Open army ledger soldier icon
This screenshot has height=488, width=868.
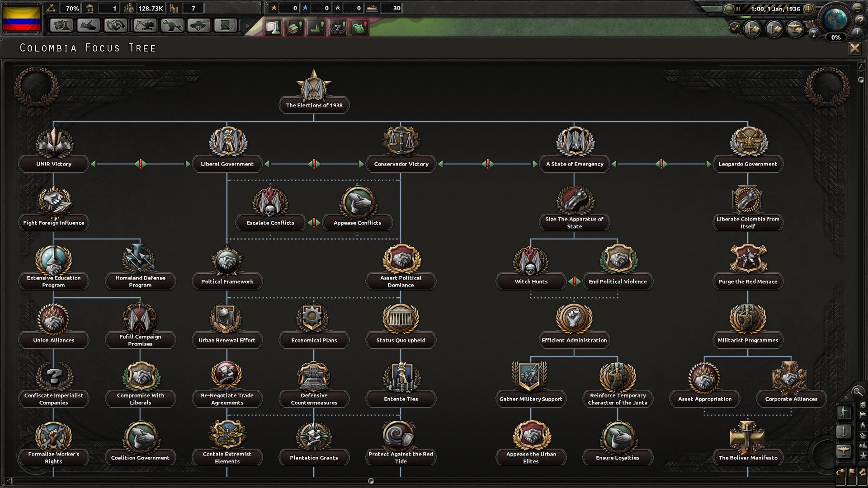coord(753,29)
